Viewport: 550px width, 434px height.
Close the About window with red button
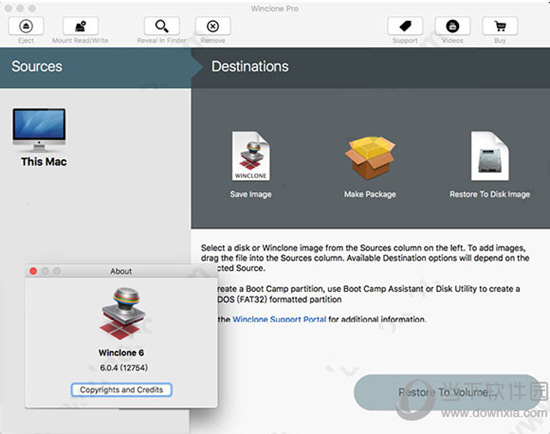coord(33,271)
